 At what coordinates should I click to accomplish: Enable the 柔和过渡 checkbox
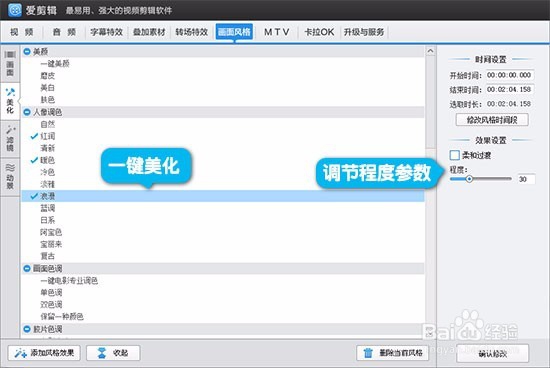pyautogui.click(x=455, y=155)
